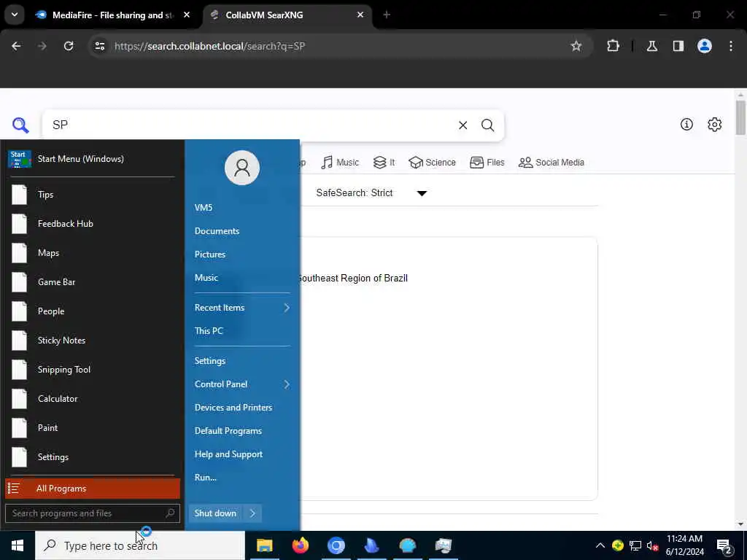
Task: Go back in browser history
Action: point(16,46)
